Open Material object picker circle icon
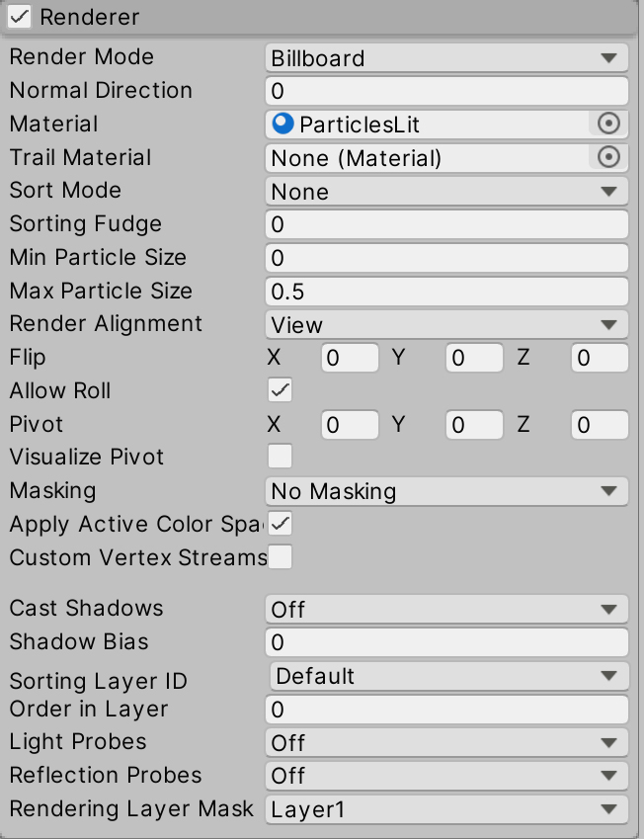 (x=608, y=124)
